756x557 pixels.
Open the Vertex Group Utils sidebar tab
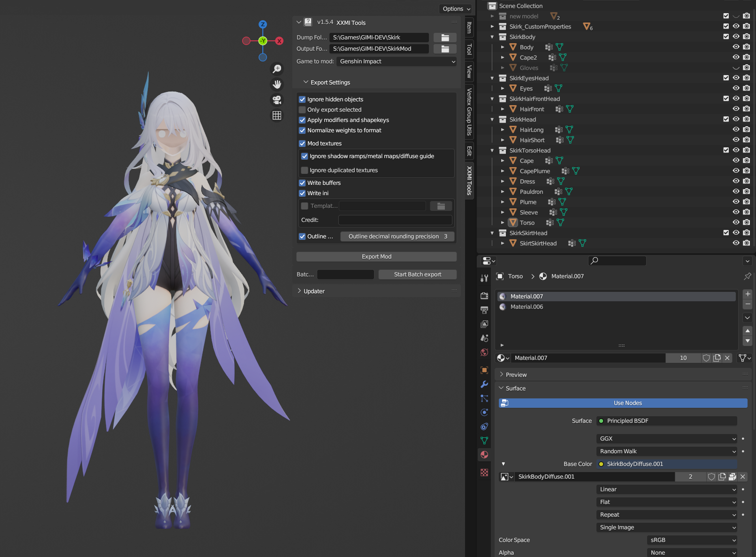(469, 112)
